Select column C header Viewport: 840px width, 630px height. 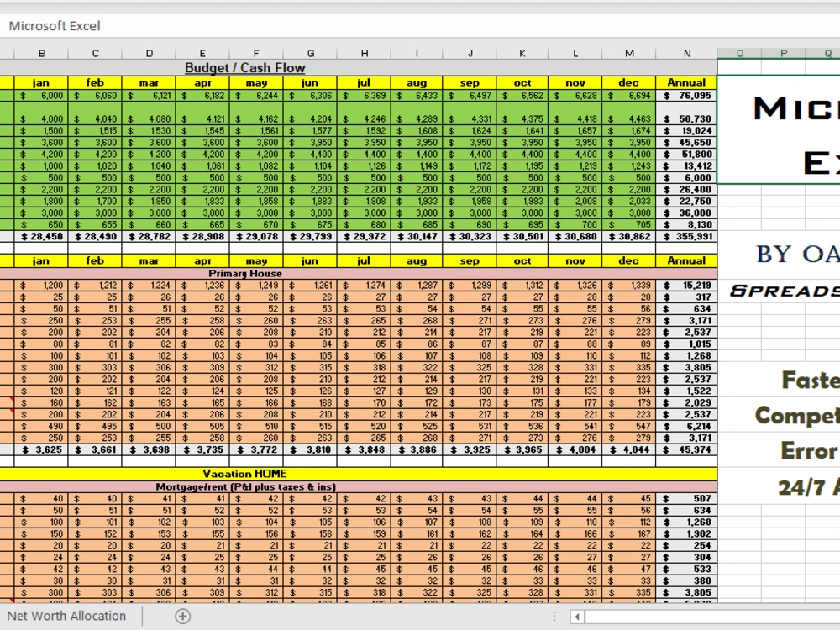[x=96, y=53]
